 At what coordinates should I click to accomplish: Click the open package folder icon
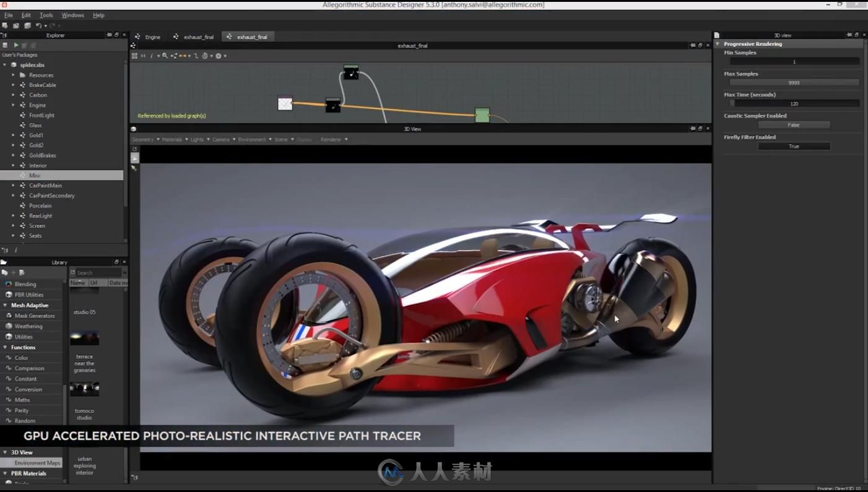(x=16, y=25)
